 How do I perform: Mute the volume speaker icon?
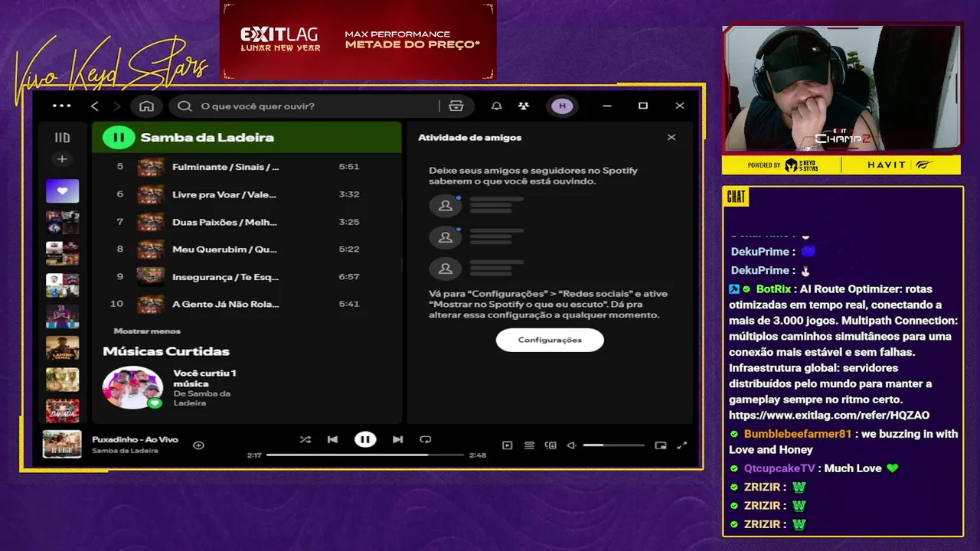point(571,445)
